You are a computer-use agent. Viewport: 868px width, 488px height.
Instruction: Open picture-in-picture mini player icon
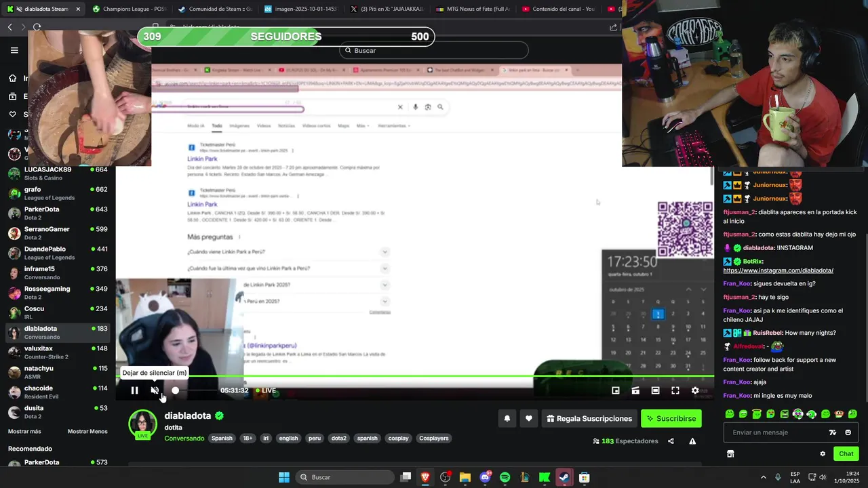(x=616, y=390)
